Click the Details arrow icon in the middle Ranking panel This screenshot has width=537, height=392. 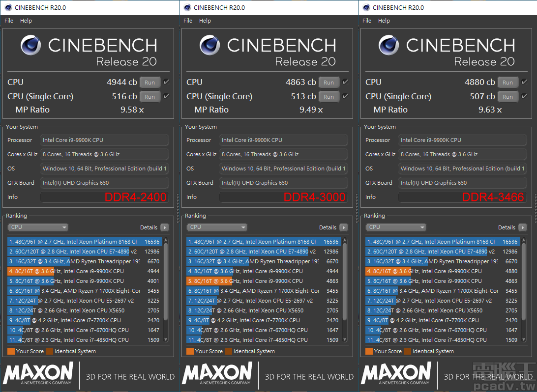pos(343,227)
